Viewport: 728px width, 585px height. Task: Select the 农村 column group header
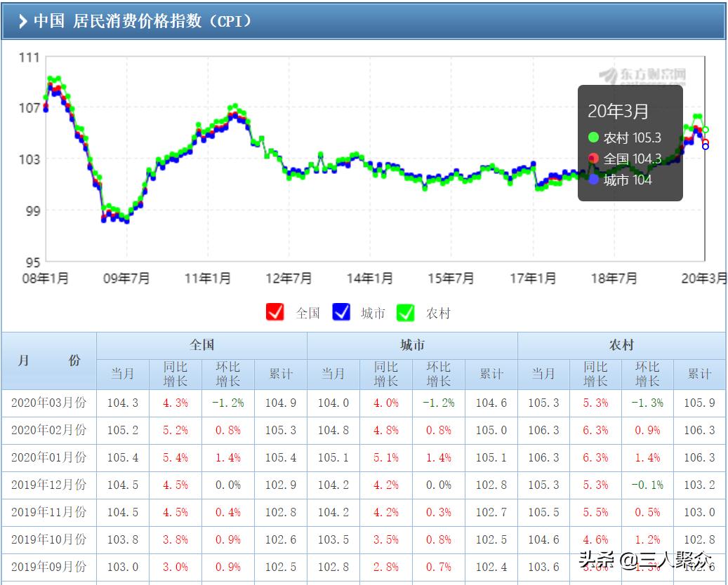[x=622, y=345]
